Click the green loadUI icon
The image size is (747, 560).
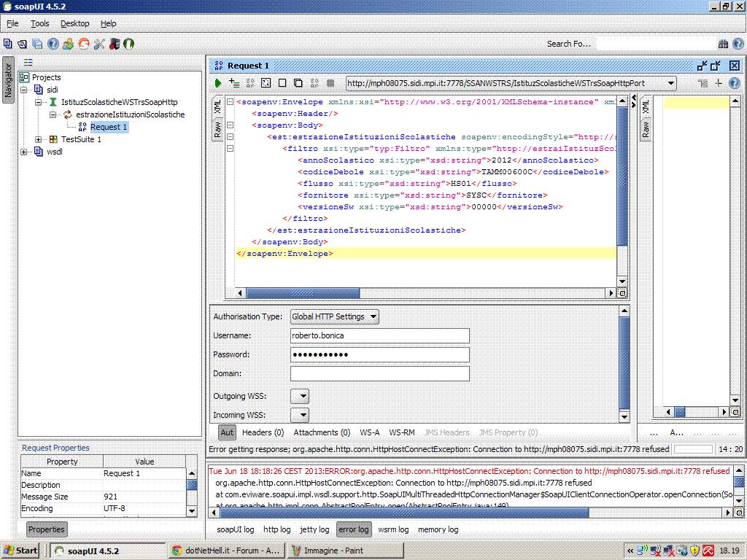(x=128, y=44)
